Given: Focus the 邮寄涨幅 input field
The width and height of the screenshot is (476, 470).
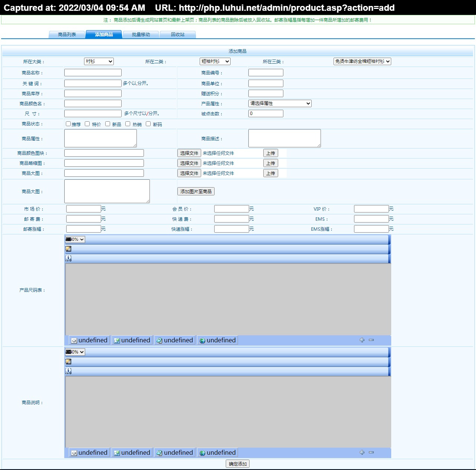Looking at the screenshot, I should point(84,229).
